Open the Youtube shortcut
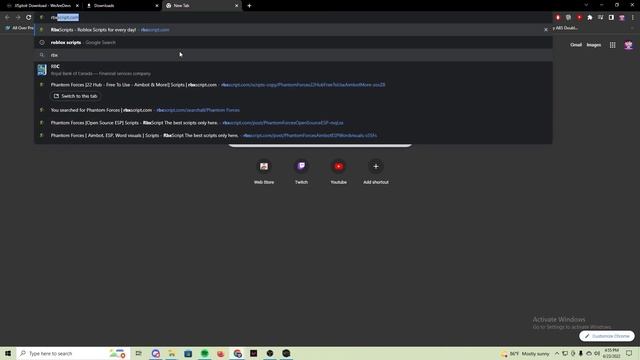Screen dimensions: 640x360 click(338, 172)
